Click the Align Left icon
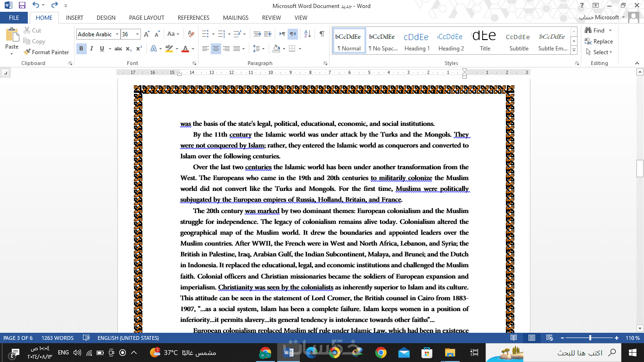 [206, 49]
